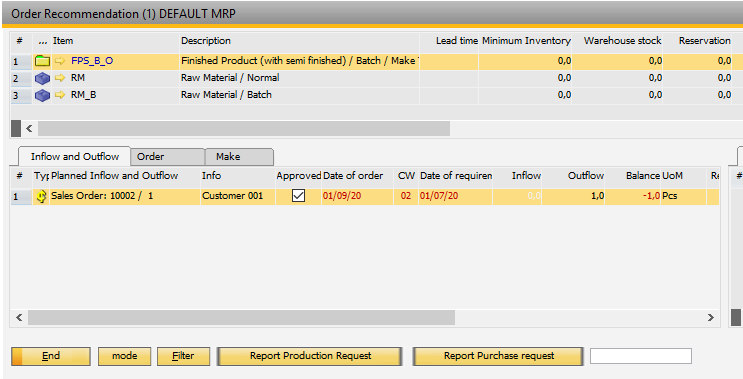Open the Make tab
This screenshot has height=379, width=743.
239,157
